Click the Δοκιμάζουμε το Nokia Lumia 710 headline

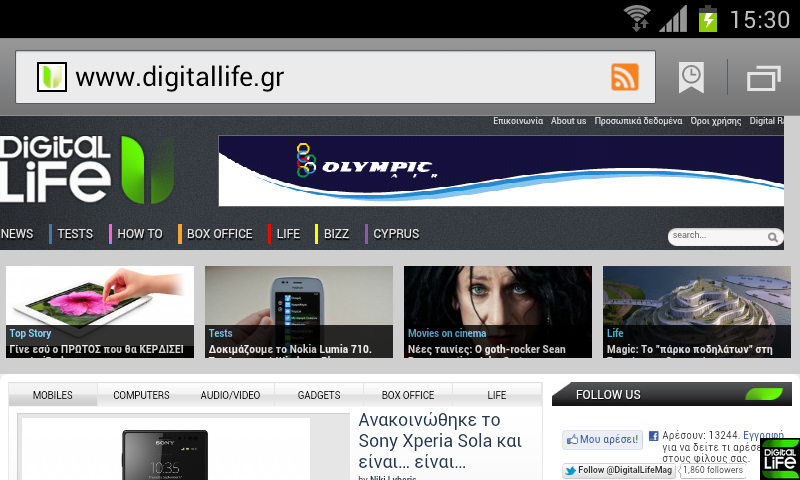tap(290, 349)
